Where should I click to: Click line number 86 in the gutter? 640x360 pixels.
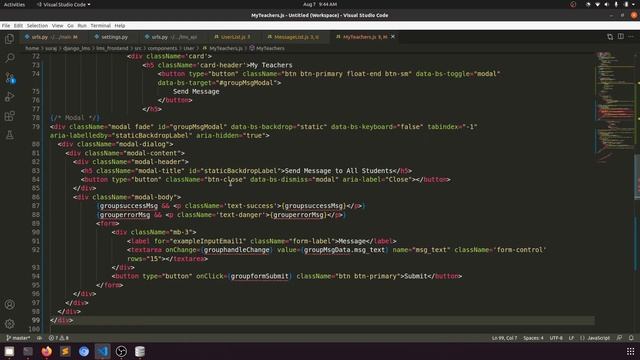(36, 197)
